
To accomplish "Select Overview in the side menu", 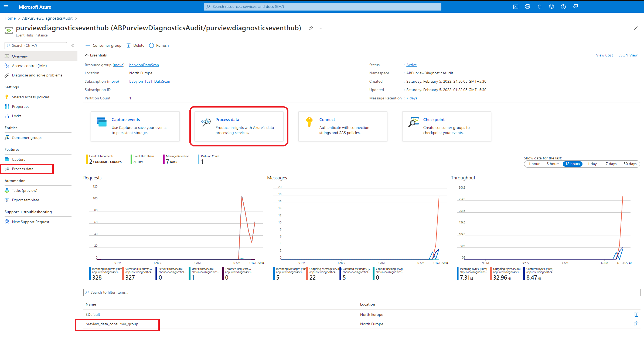I will pos(39,56).
